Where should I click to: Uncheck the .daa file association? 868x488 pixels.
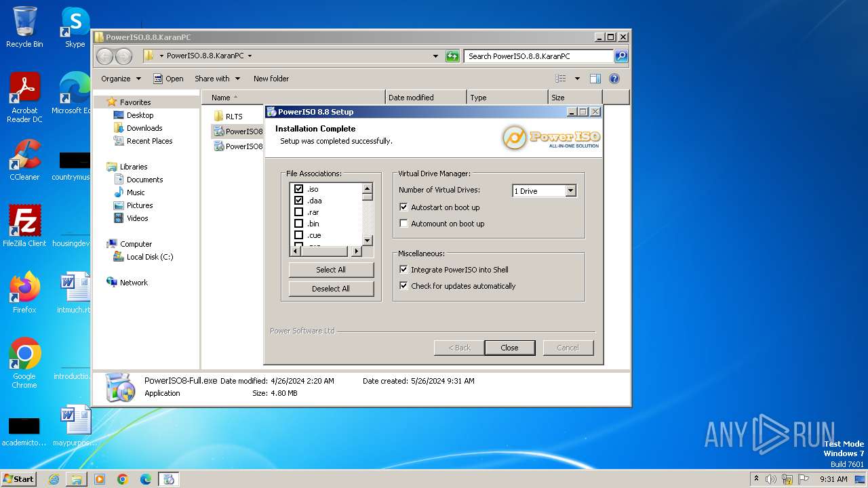click(x=298, y=201)
